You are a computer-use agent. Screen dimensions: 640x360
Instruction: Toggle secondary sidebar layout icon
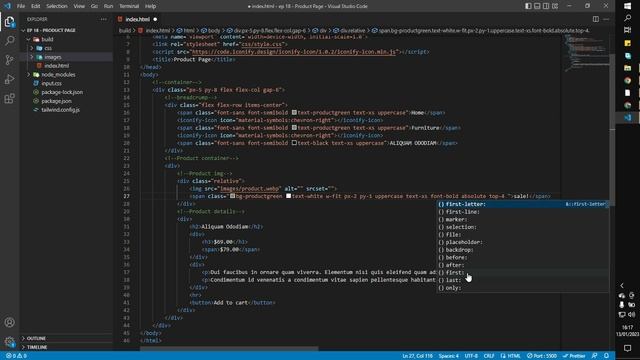pos(546,6)
